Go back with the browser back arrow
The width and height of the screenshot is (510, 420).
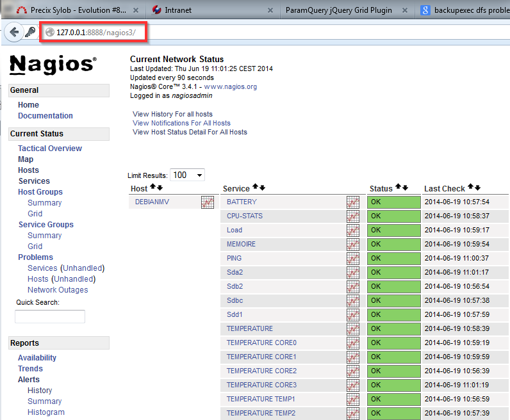(x=14, y=32)
